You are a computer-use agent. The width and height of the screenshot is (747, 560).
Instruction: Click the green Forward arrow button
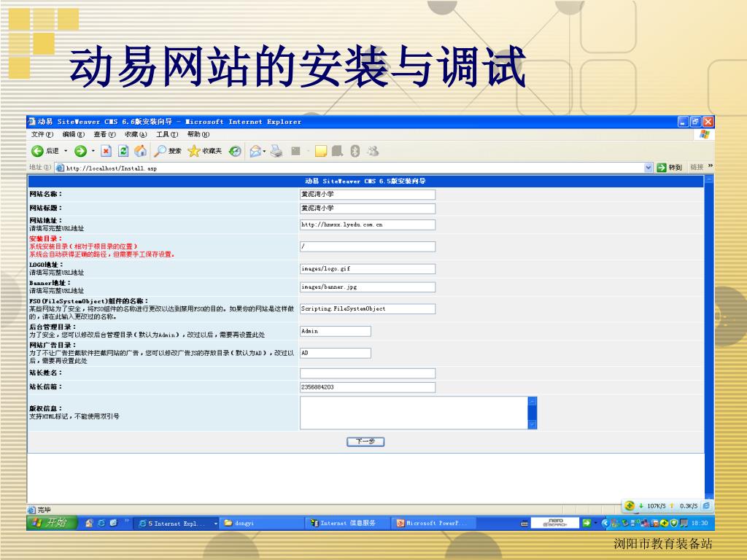coord(80,151)
